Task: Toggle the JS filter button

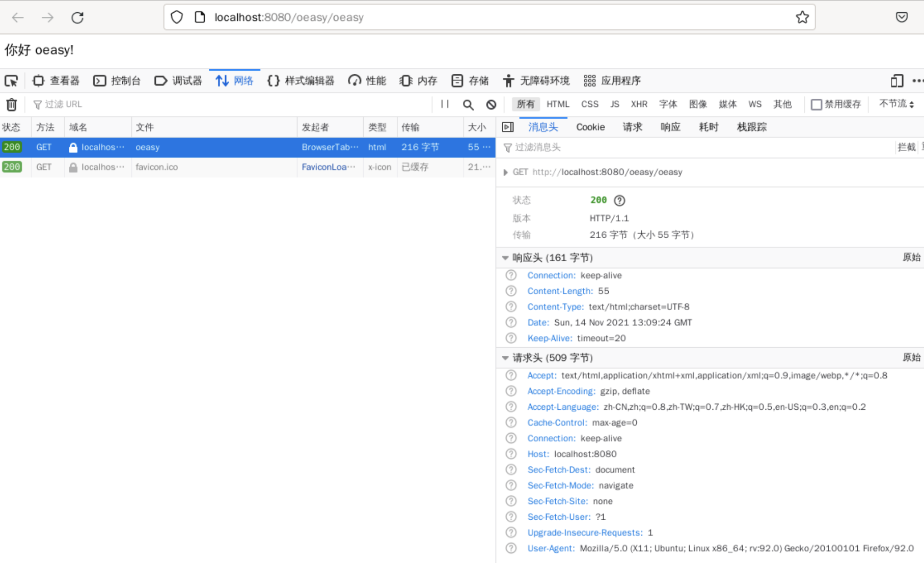Action: 615,104
